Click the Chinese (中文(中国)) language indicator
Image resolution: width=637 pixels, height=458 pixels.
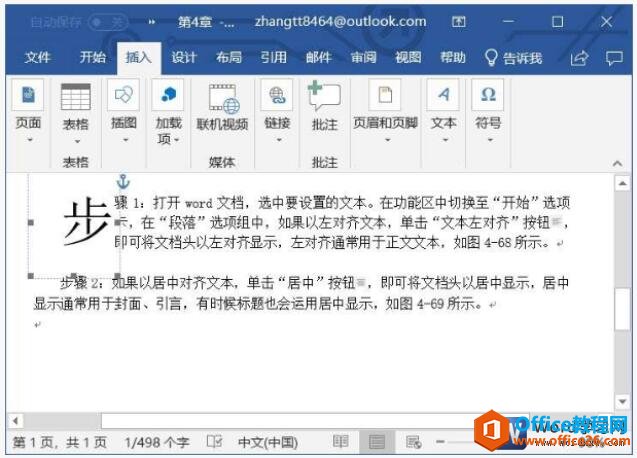268,442
